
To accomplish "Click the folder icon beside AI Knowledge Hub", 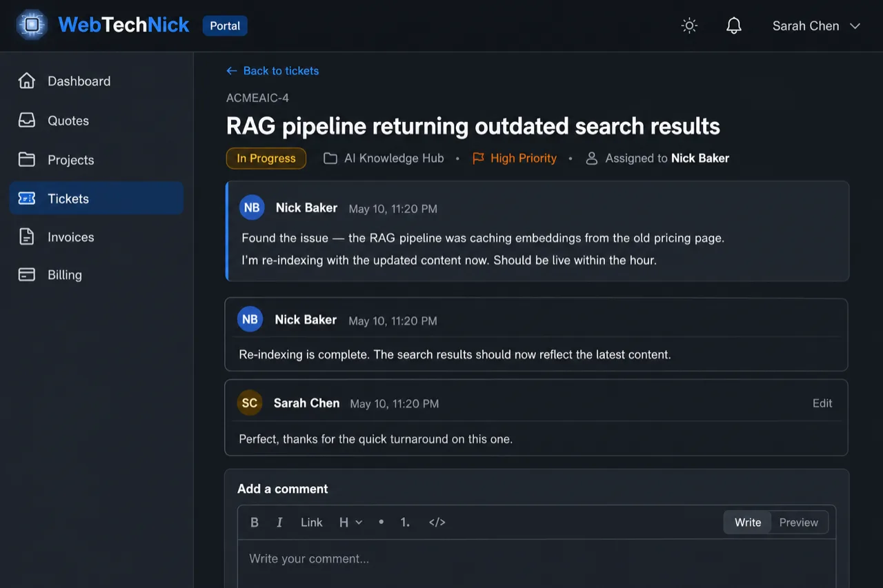I will point(330,159).
